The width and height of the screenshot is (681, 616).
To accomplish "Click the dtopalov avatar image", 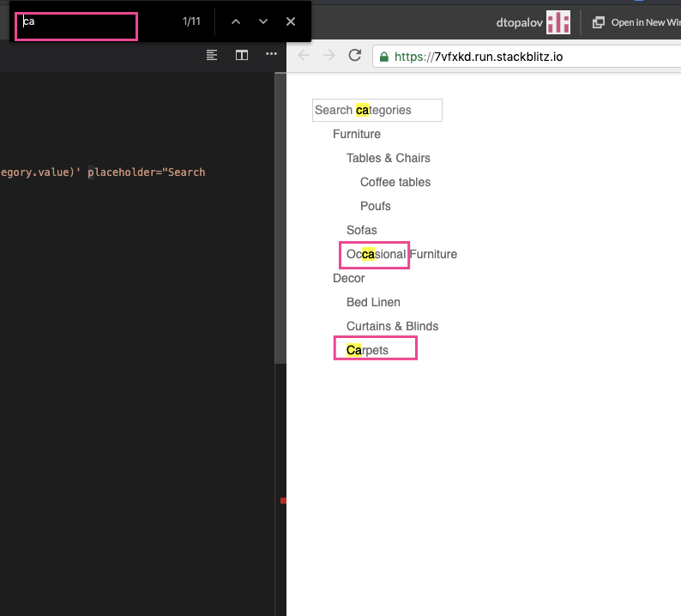I will coord(558,22).
